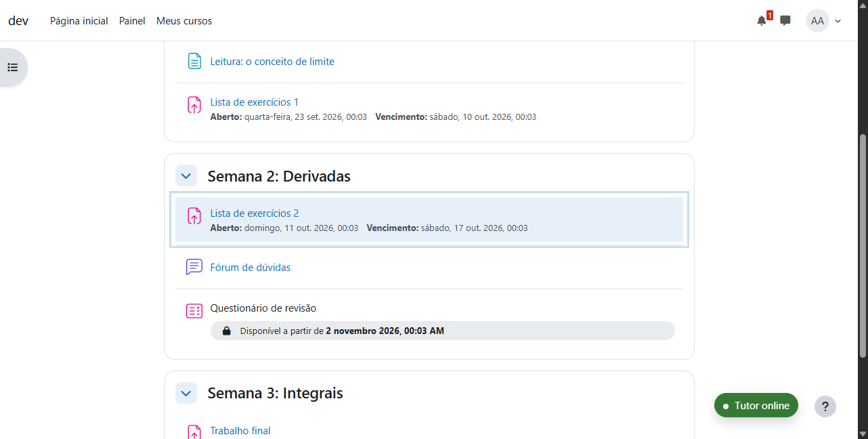Open Leitura: o conceito de limite
The width and height of the screenshot is (868, 439).
click(272, 61)
